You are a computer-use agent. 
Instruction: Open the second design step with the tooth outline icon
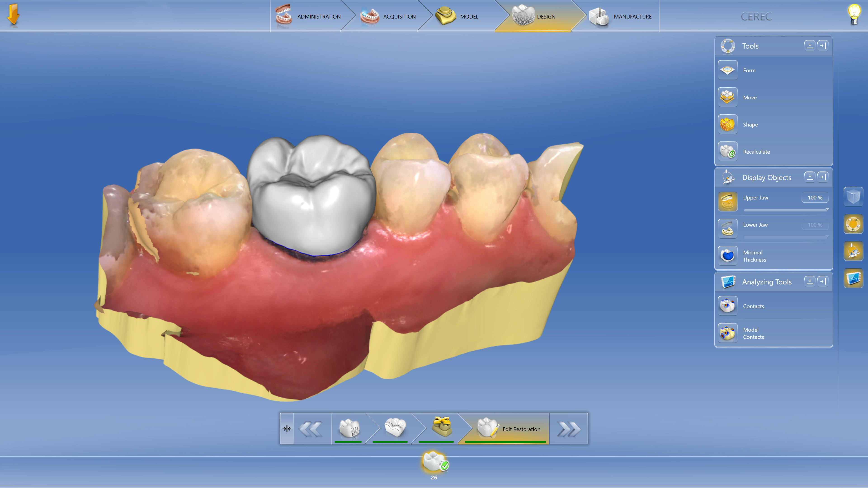[395, 429]
